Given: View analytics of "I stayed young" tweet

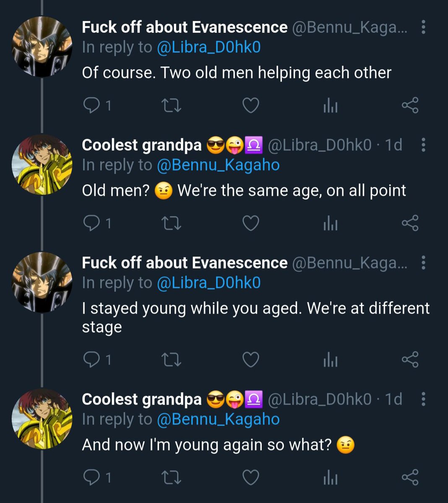Looking at the screenshot, I should (331, 359).
